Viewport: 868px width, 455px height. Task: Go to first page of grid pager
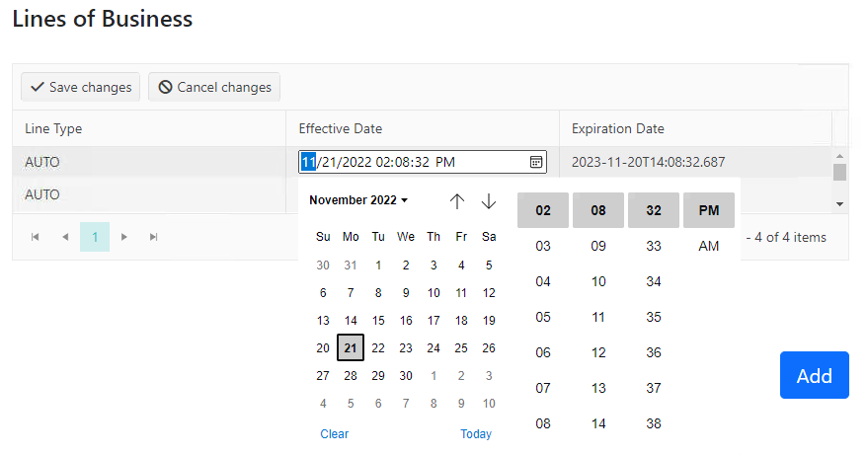(36, 237)
